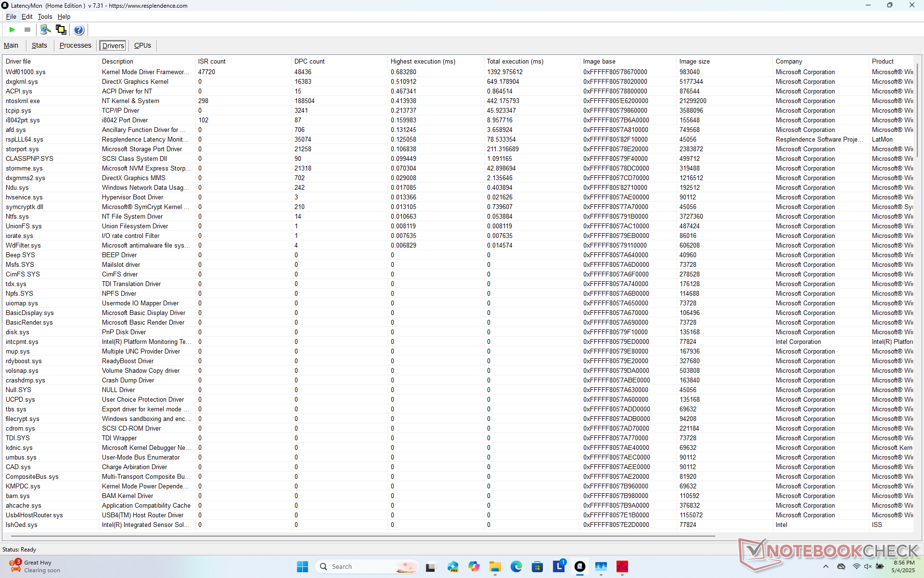Stop monitoring with the stop icon
Screen dimensions: 924x578
click(27, 30)
